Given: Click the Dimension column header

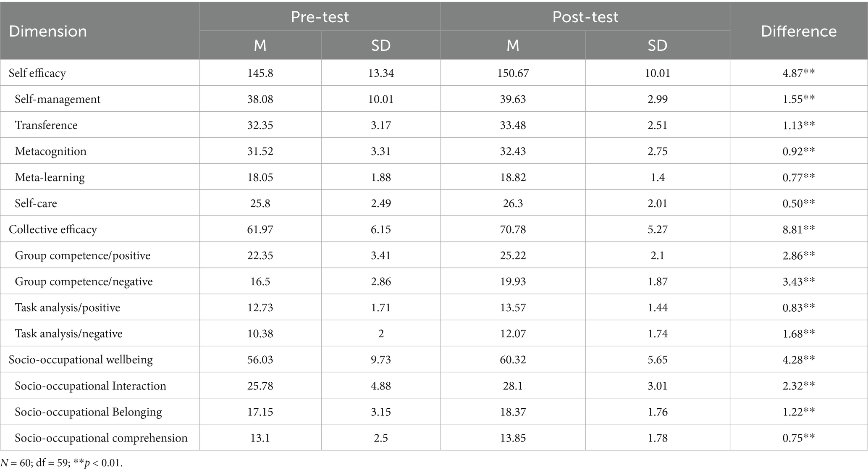Looking at the screenshot, I should pos(48,31).
